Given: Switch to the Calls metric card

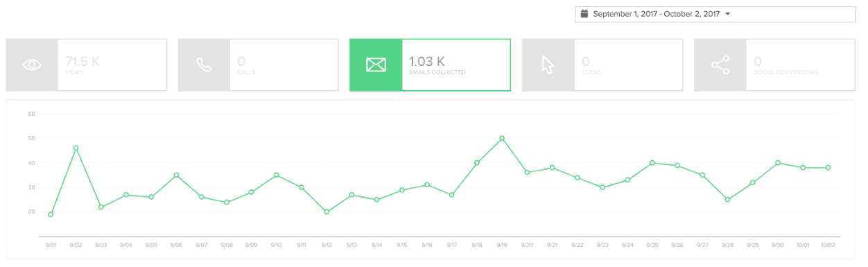Looking at the screenshot, I should (x=258, y=65).
